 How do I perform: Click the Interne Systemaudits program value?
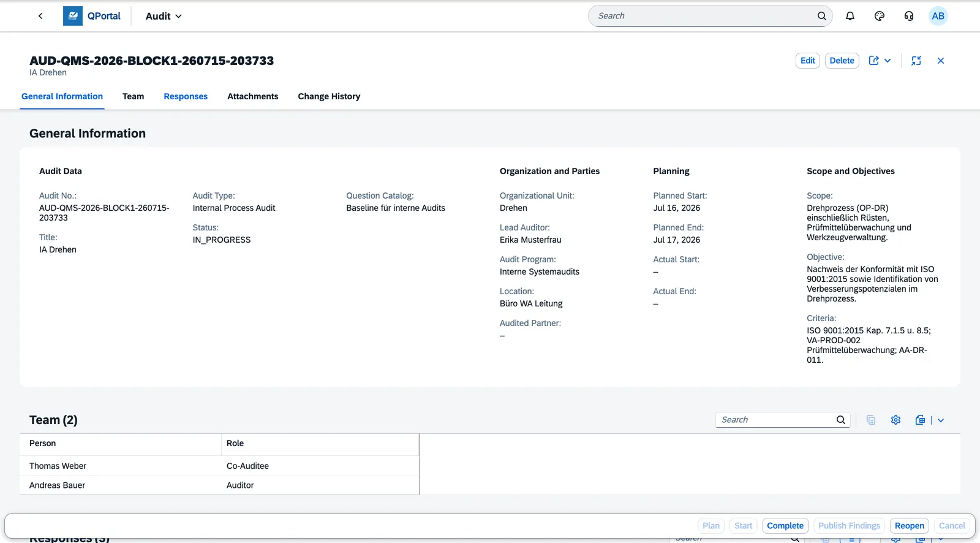click(x=540, y=271)
